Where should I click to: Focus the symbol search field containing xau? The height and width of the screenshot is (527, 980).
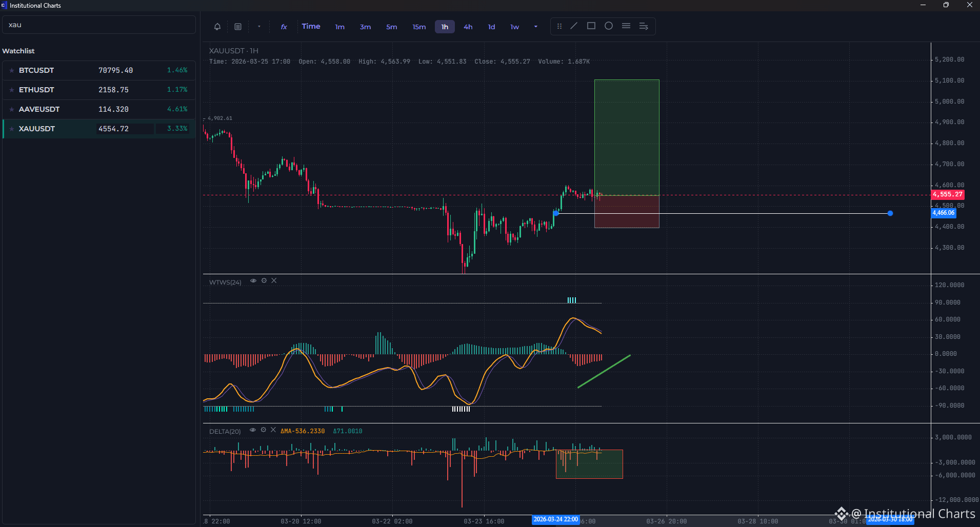point(99,25)
